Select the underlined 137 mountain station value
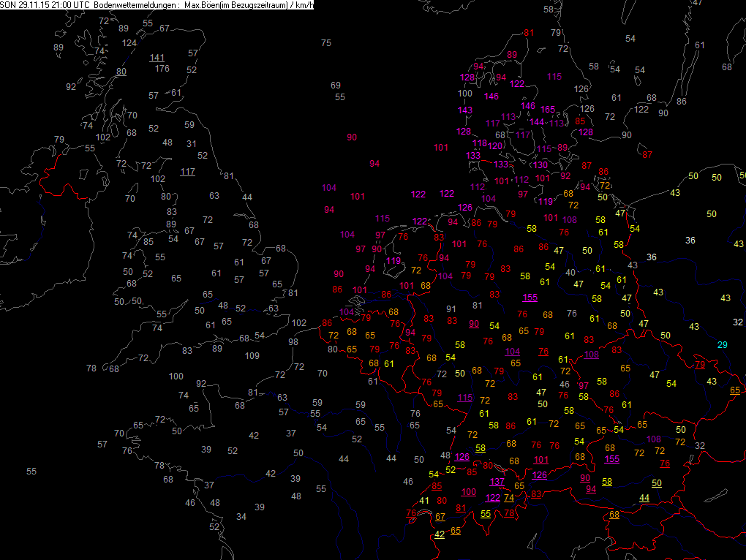 (x=497, y=482)
